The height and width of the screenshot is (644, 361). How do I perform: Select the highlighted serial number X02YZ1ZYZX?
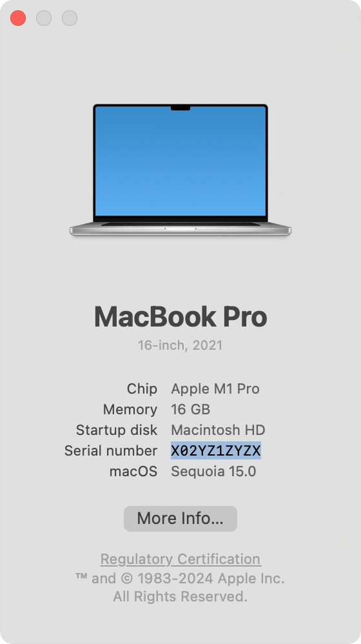coord(216,450)
